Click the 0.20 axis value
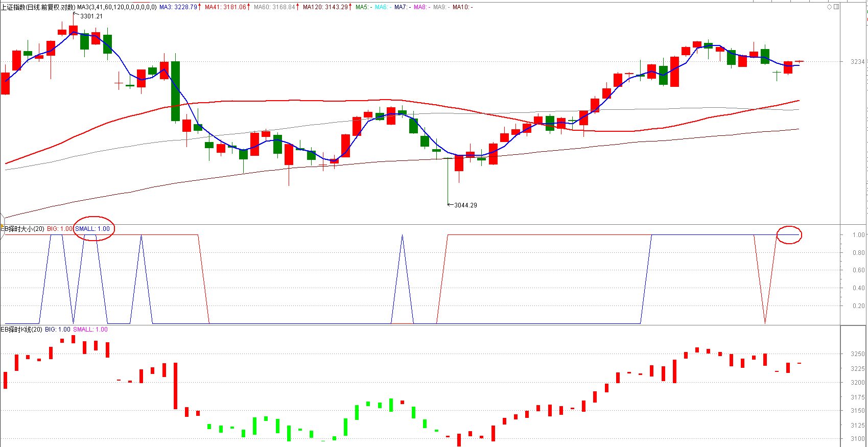Image resolution: width=868 pixels, height=447 pixels. [x=858, y=306]
